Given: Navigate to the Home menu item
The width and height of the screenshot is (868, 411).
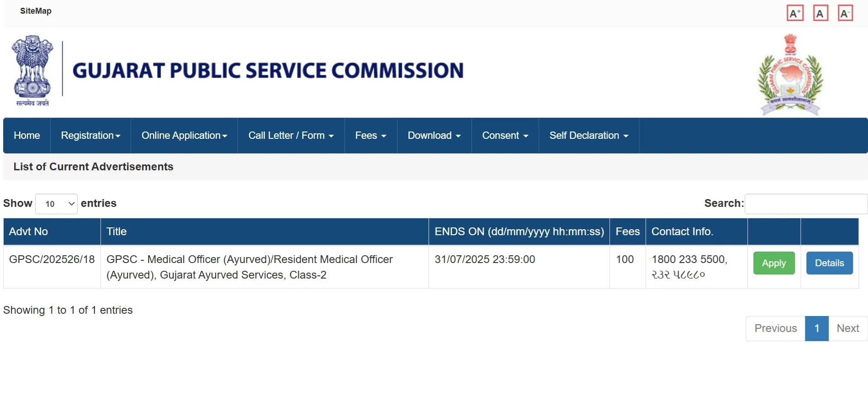Looking at the screenshot, I should click(x=26, y=136).
